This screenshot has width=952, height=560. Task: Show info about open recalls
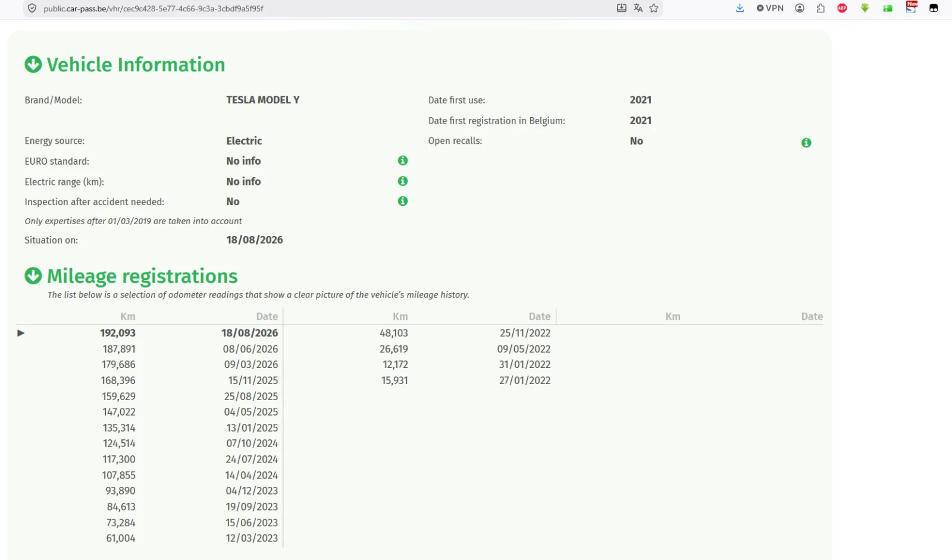click(x=806, y=143)
